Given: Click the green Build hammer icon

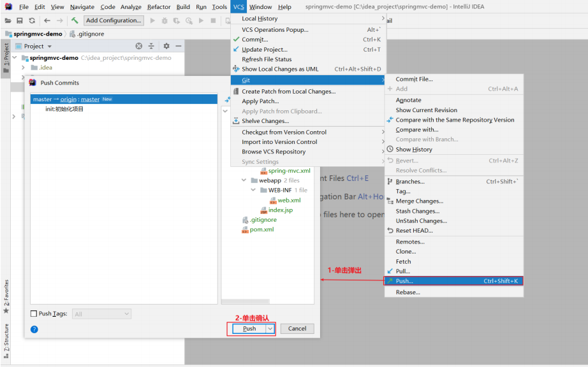Looking at the screenshot, I should (x=75, y=20).
